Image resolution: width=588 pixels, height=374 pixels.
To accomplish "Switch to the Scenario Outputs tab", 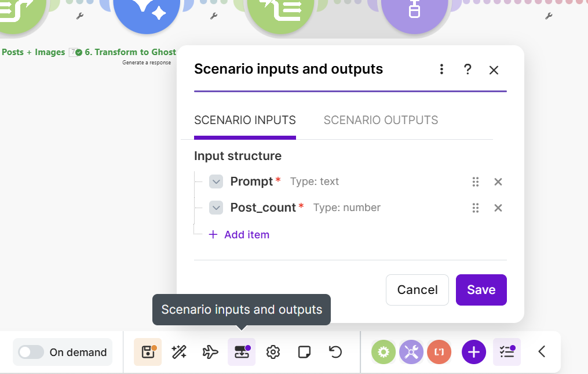I will coord(381,121).
